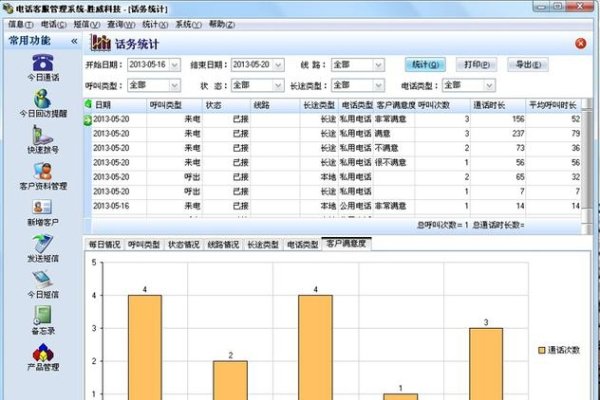Open 查询 menu

pyautogui.click(x=121, y=24)
